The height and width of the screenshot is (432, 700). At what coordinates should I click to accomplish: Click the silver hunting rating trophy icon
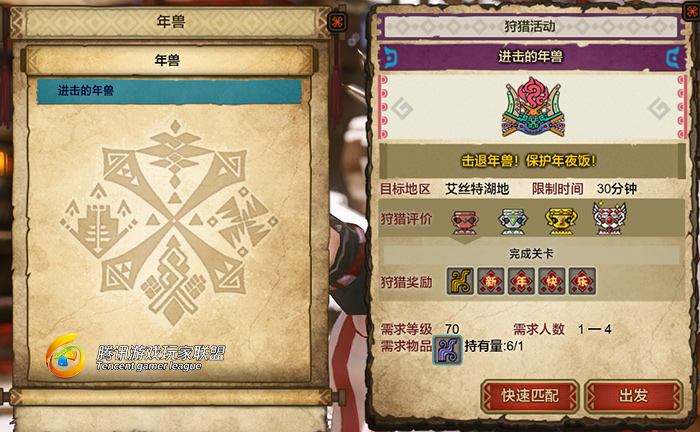coord(513,221)
